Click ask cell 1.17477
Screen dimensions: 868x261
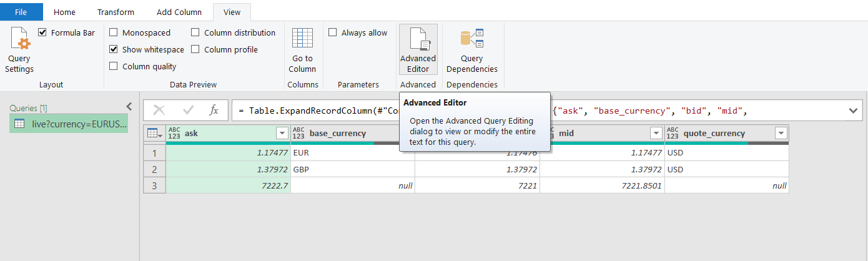pos(228,152)
